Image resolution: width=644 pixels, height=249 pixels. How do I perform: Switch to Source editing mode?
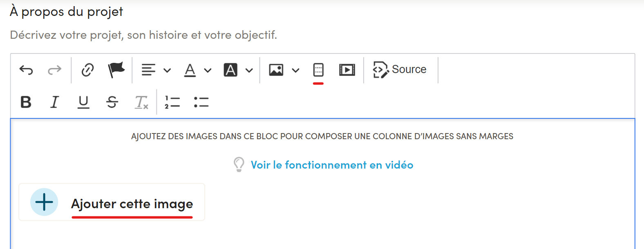400,70
